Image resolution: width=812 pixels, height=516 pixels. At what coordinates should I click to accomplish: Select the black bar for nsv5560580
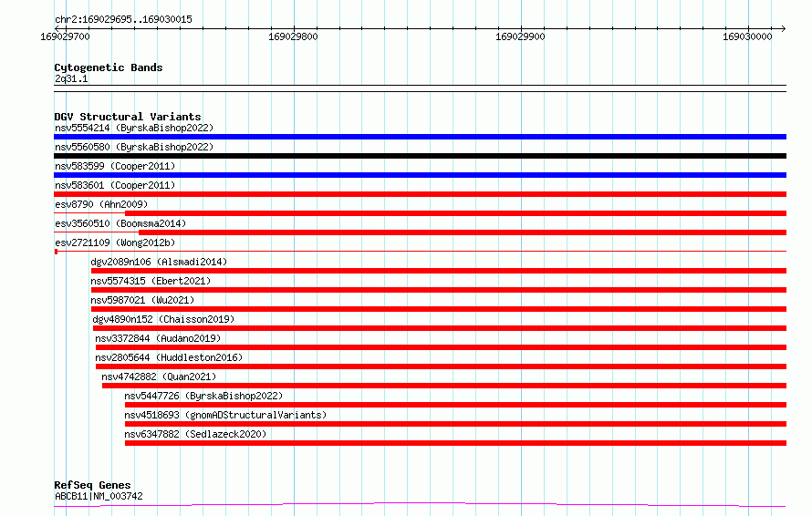(420, 156)
